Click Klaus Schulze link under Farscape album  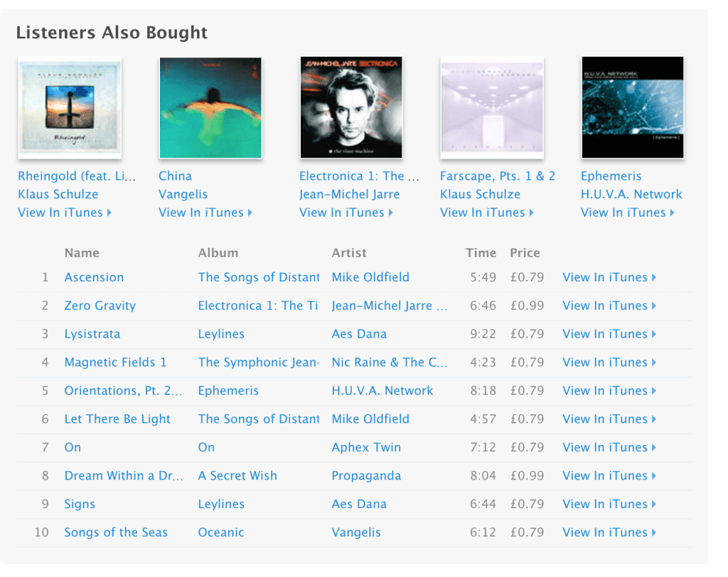click(480, 194)
